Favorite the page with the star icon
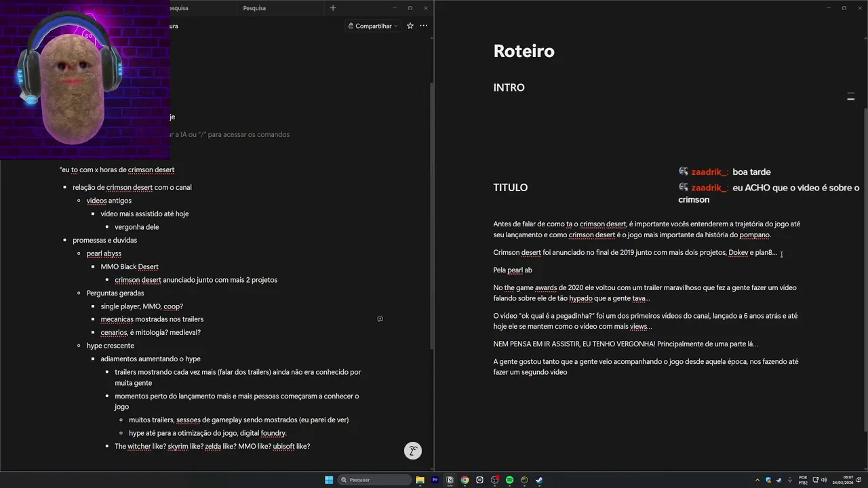The width and height of the screenshot is (868, 488). [410, 26]
